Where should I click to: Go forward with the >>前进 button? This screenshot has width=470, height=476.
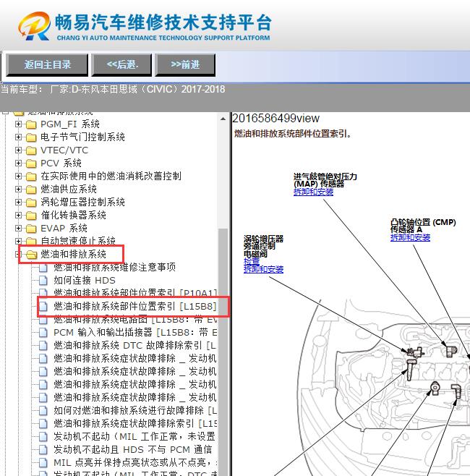pos(185,64)
